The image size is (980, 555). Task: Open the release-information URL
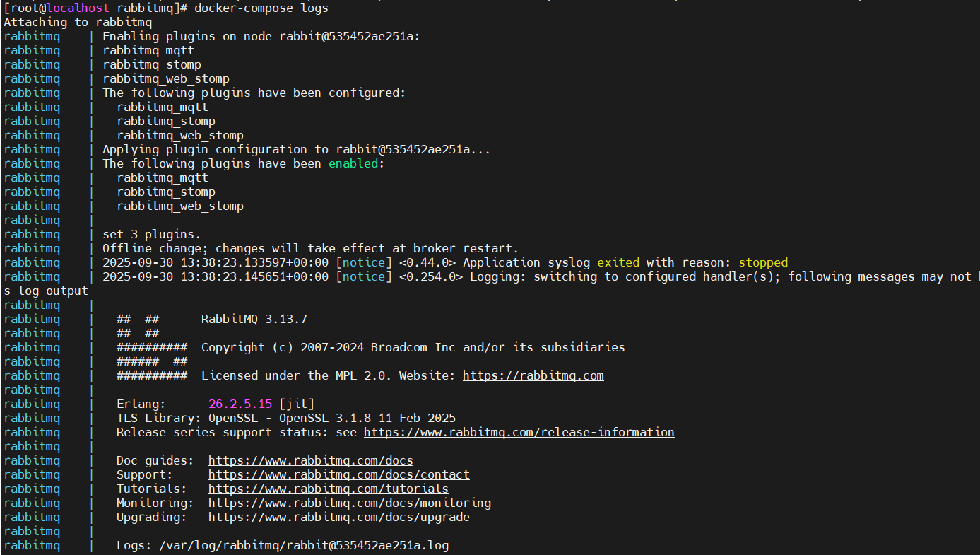519,432
